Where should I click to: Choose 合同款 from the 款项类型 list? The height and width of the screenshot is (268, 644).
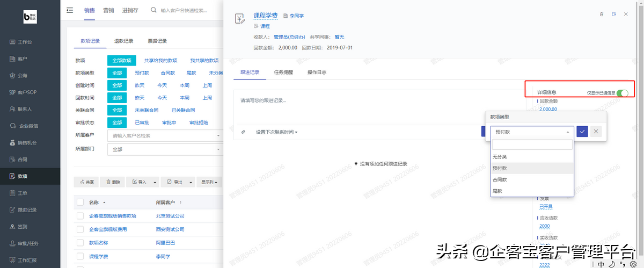pos(532,180)
